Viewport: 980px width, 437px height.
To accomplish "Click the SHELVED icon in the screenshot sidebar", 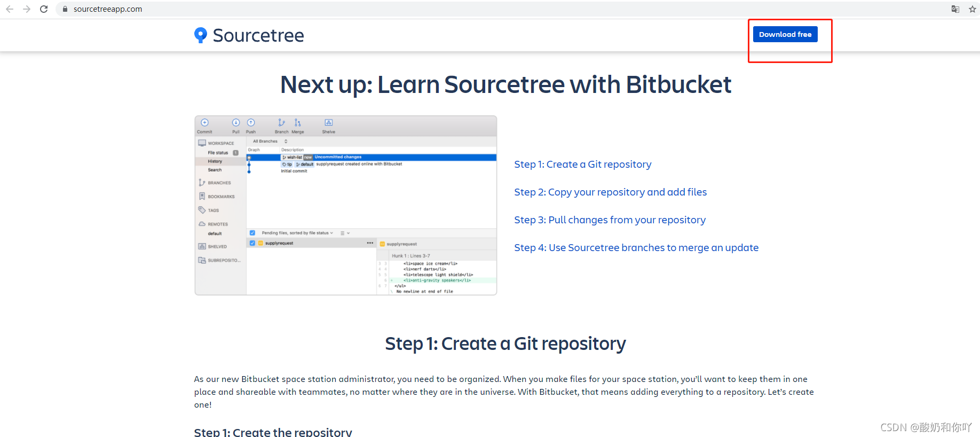I will click(202, 246).
